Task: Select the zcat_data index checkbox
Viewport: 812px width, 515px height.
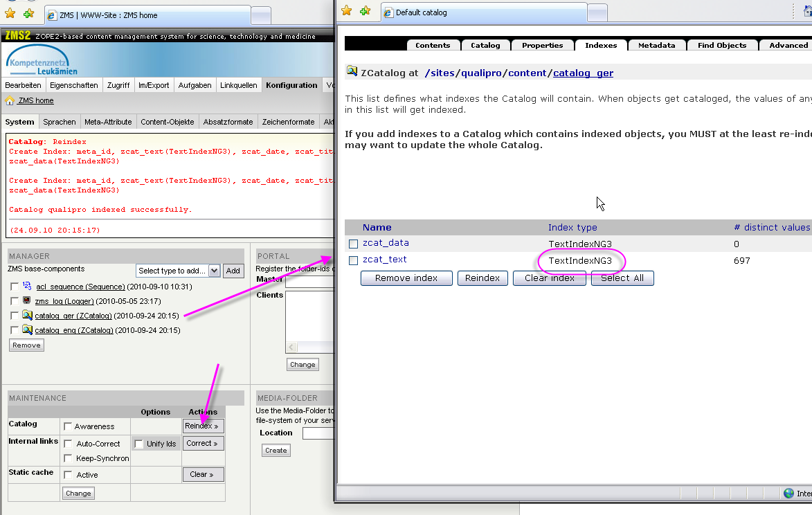Action: [353, 244]
